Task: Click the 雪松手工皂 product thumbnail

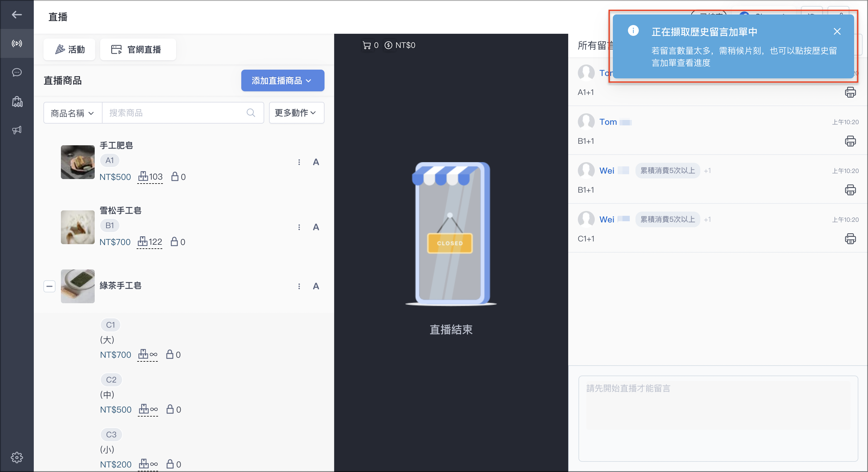Action: [78, 227]
